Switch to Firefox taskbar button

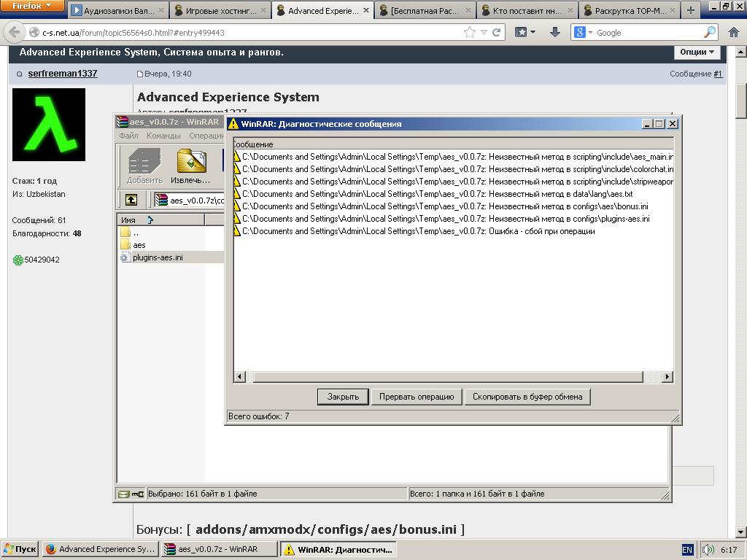click(100, 549)
